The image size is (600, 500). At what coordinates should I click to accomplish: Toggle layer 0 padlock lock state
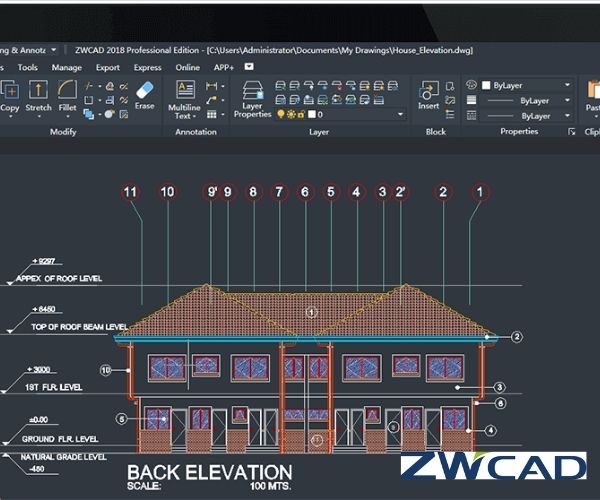301,114
